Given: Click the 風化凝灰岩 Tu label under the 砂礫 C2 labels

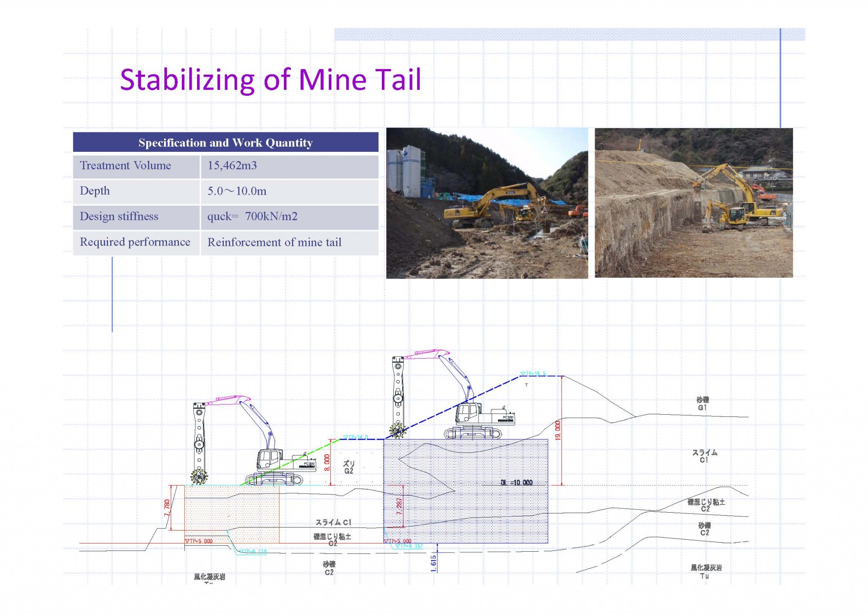Looking at the screenshot, I should click(706, 572).
